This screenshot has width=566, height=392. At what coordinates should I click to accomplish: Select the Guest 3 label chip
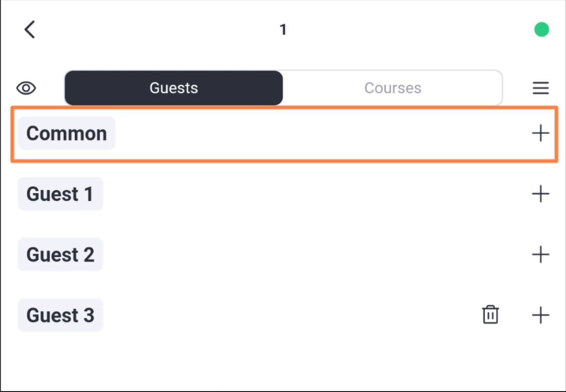point(60,315)
